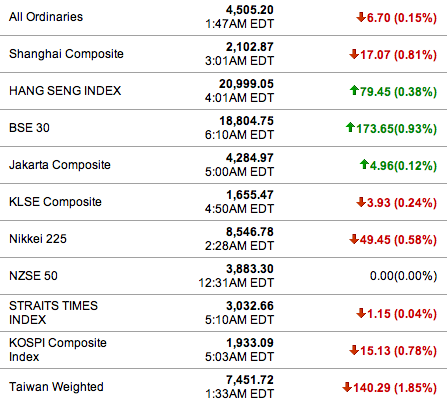
Task: Click the NZSE 50 change 0.00(0.00%)
Action: coord(403,276)
